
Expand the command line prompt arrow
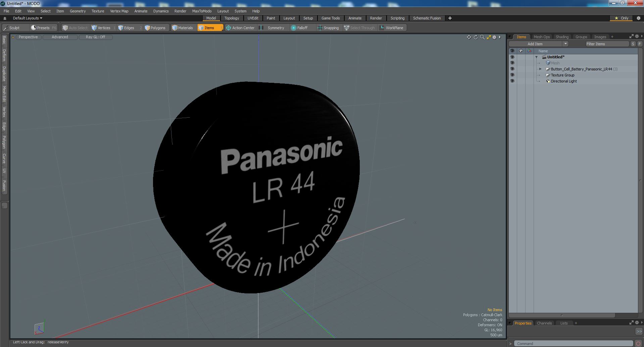510,344
